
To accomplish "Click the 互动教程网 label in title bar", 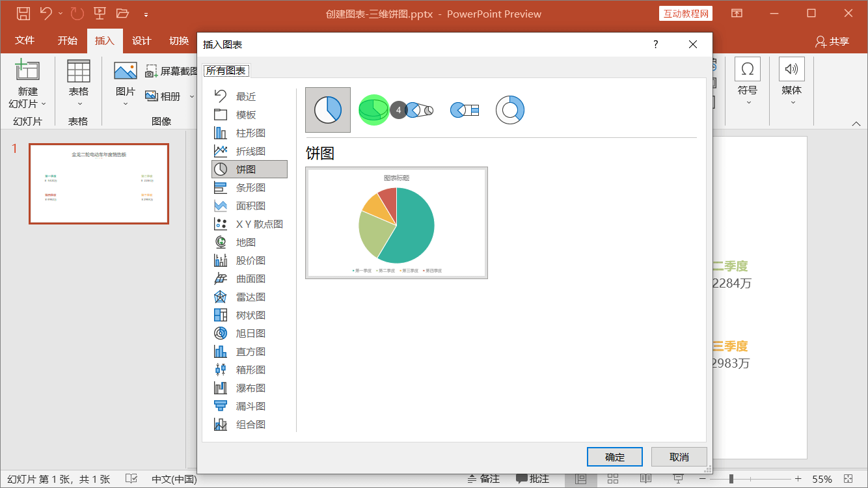I will coord(686,14).
